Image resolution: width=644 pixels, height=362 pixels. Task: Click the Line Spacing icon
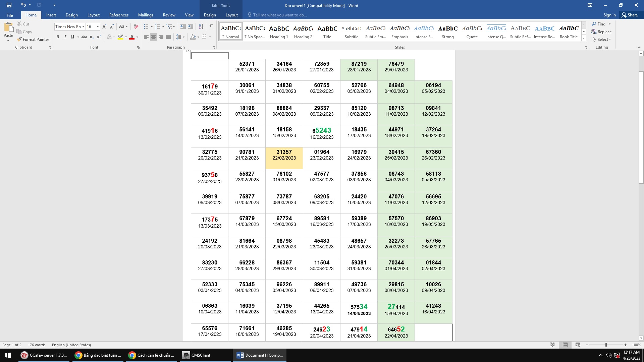tap(179, 37)
